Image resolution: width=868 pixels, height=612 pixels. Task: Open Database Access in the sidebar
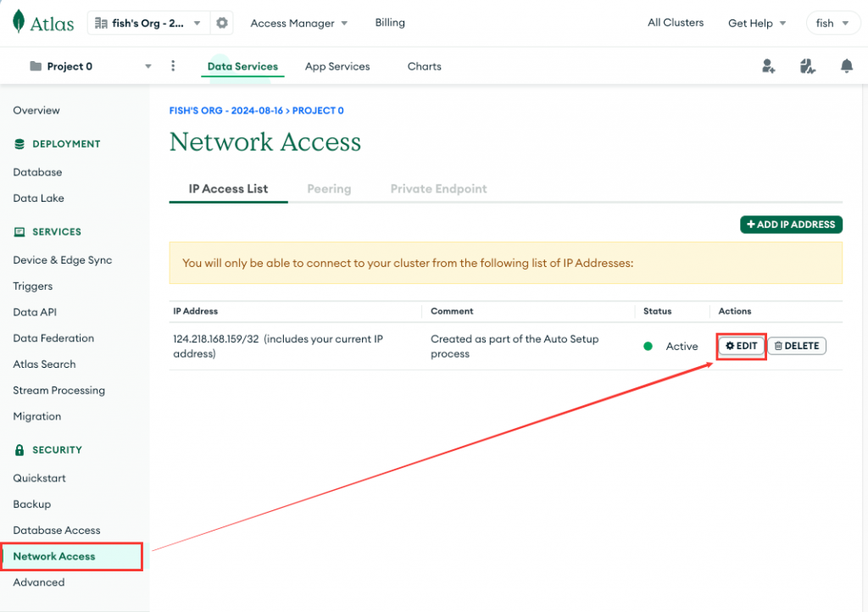(x=57, y=530)
